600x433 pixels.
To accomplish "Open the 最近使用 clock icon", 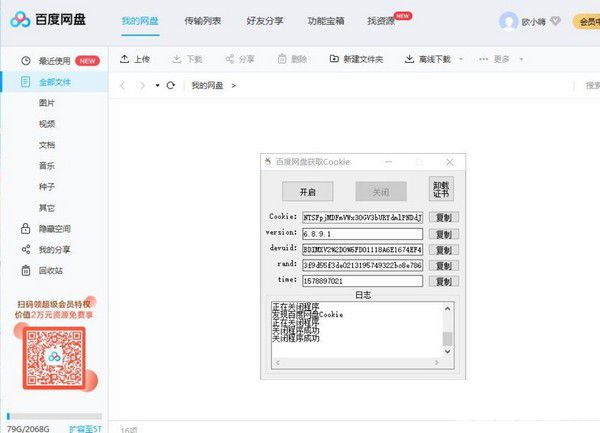I will 26,60.
